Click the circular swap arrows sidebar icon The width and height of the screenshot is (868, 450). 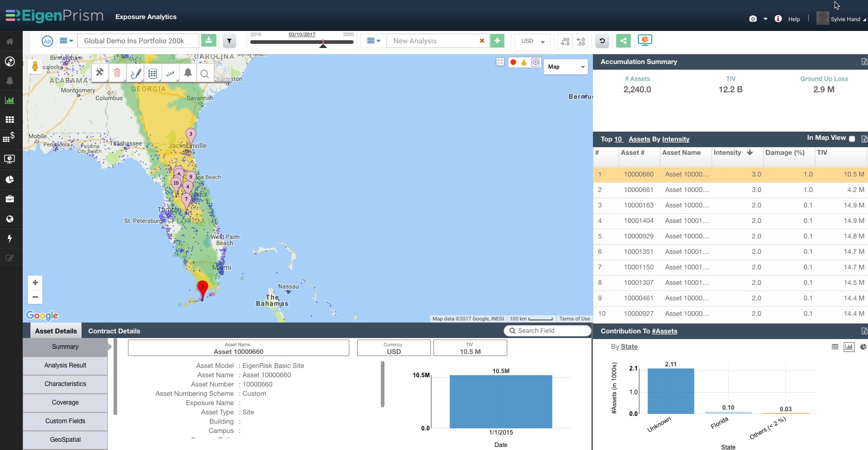10,61
